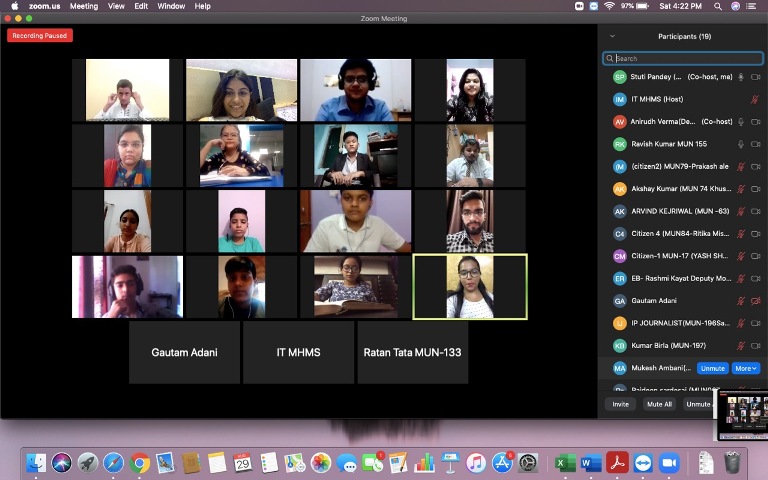Launch Google Chrome from the Dock

click(140, 463)
